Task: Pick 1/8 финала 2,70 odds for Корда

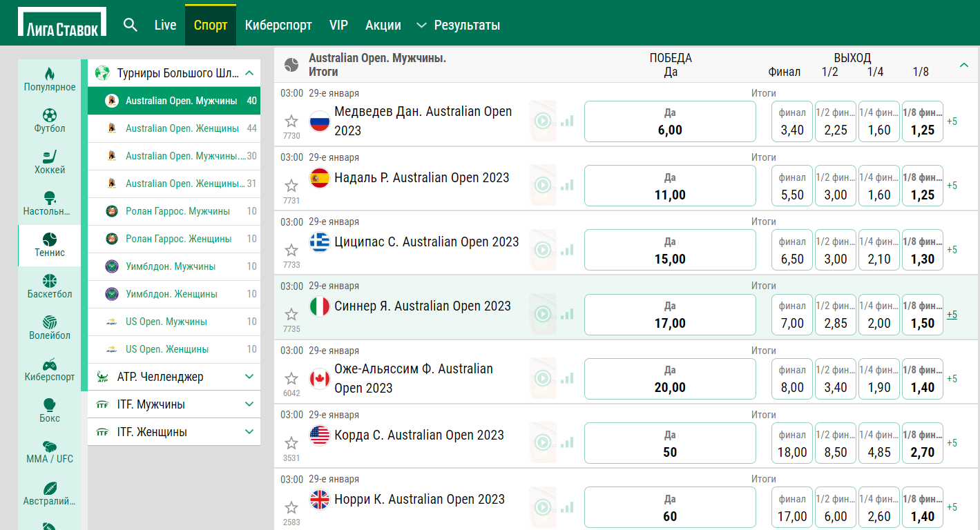Action: pos(923,442)
